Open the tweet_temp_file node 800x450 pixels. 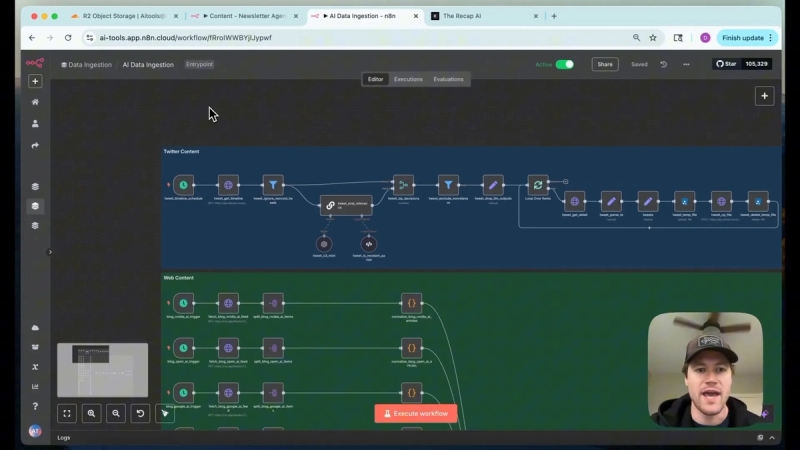[x=685, y=202]
